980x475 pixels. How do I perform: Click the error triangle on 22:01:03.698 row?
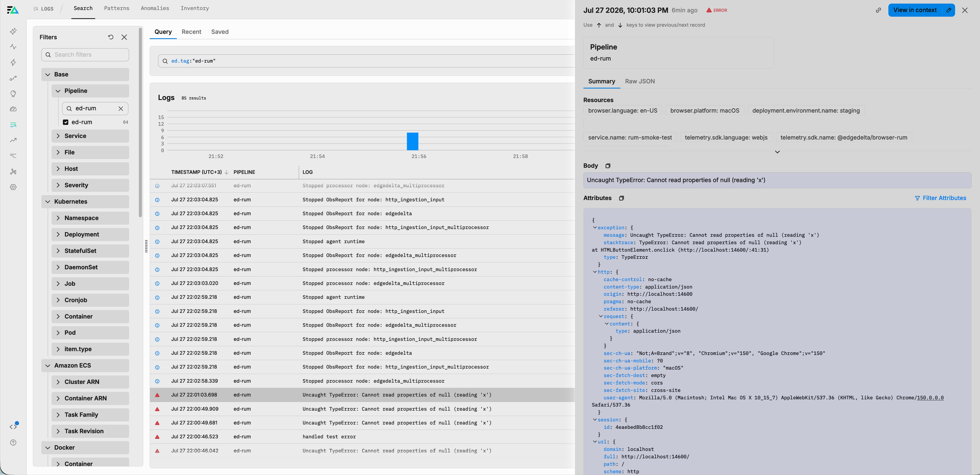tap(157, 395)
